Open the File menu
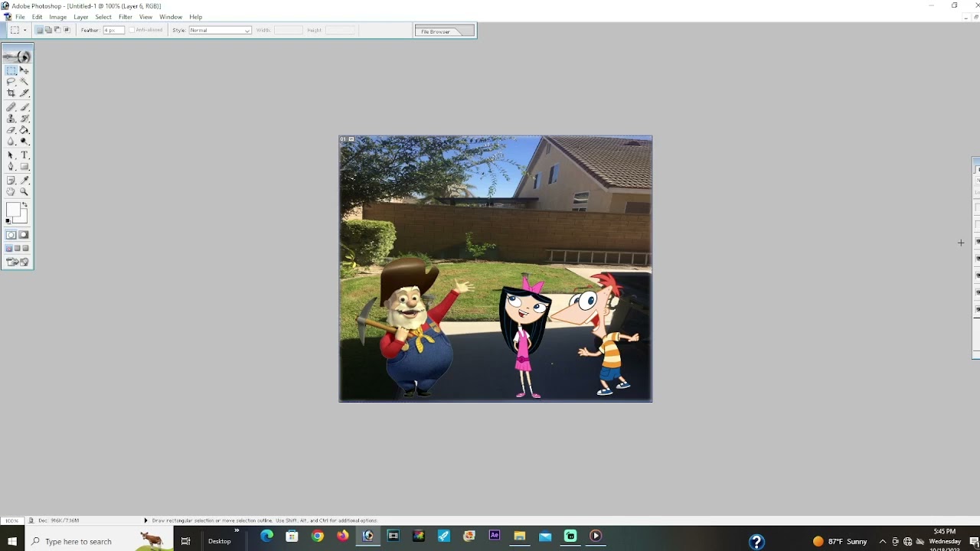 [20, 17]
